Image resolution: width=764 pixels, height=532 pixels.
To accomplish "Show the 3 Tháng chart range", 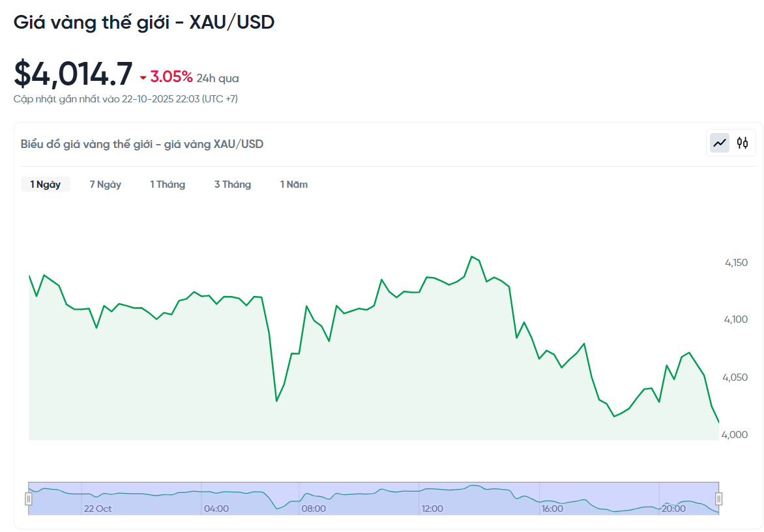I will tap(233, 185).
